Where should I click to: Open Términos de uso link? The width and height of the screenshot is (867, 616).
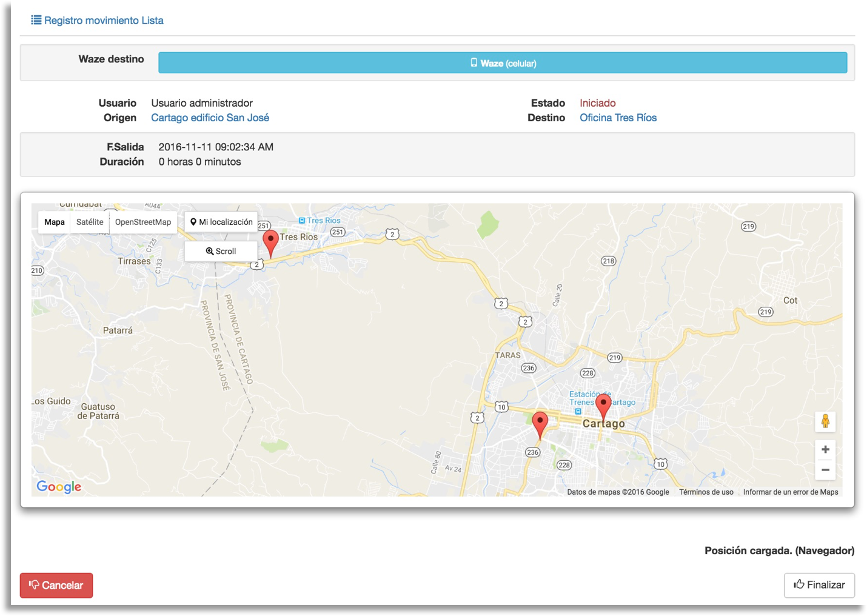(x=706, y=492)
